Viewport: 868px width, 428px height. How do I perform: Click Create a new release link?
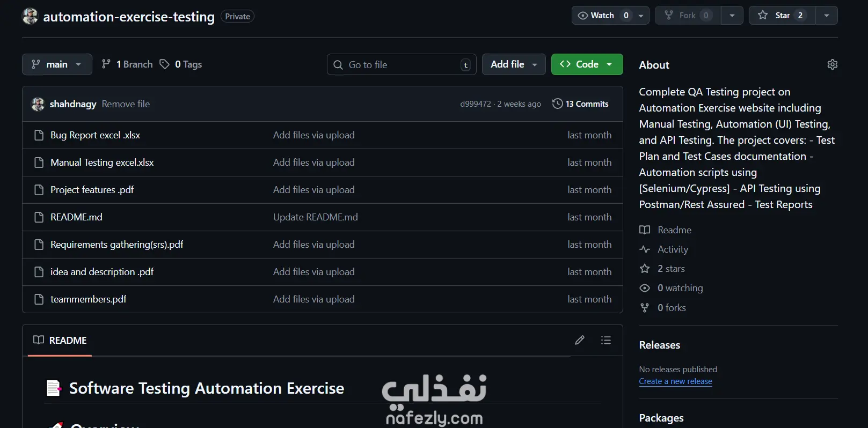[675, 381]
